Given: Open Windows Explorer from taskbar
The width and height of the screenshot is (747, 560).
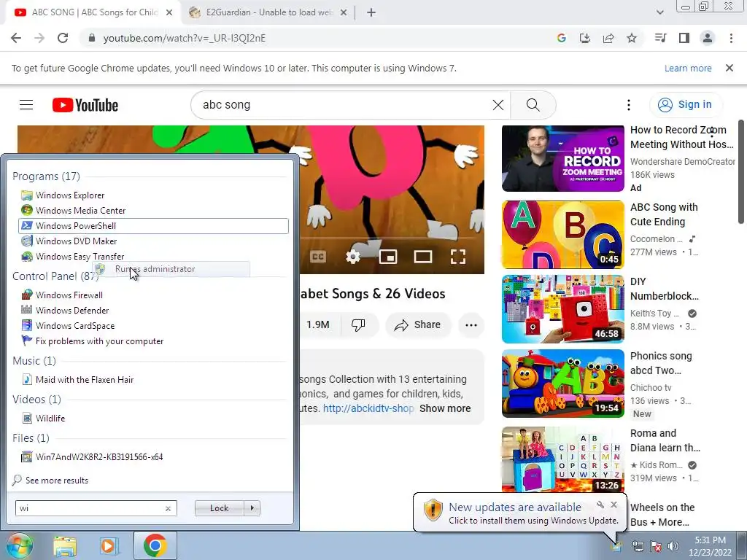Looking at the screenshot, I should 65,546.
